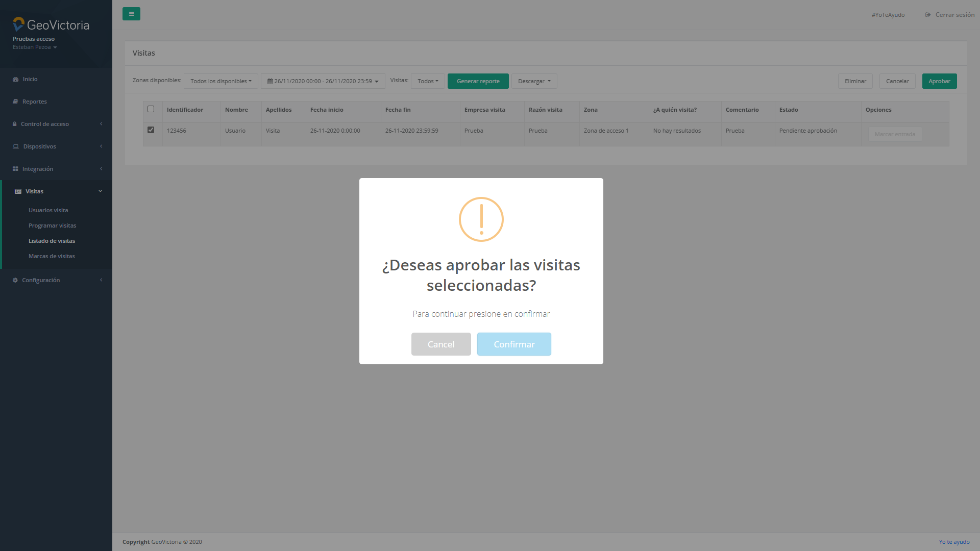Open the Zonas disponibles dropdown
Image resolution: width=980 pixels, height=551 pixels.
coord(220,81)
